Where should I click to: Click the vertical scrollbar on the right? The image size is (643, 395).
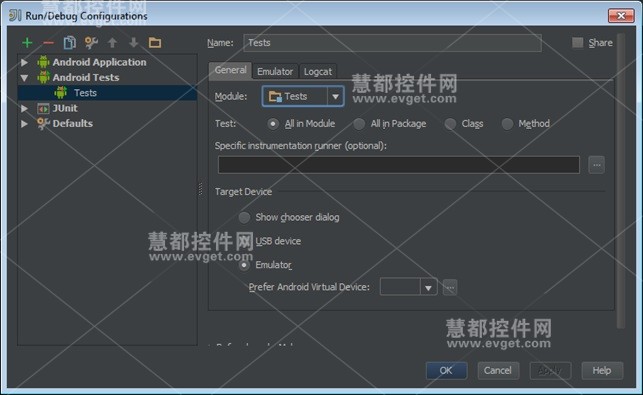click(x=620, y=180)
